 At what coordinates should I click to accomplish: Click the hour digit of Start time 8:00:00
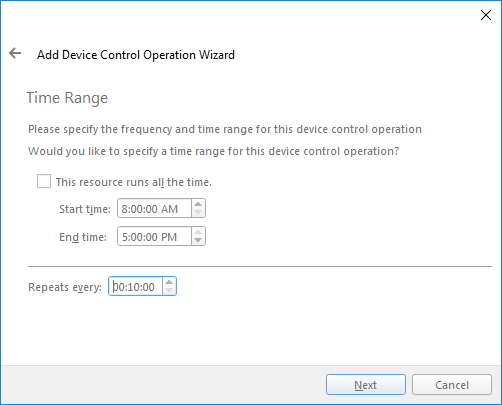(x=124, y=209)
